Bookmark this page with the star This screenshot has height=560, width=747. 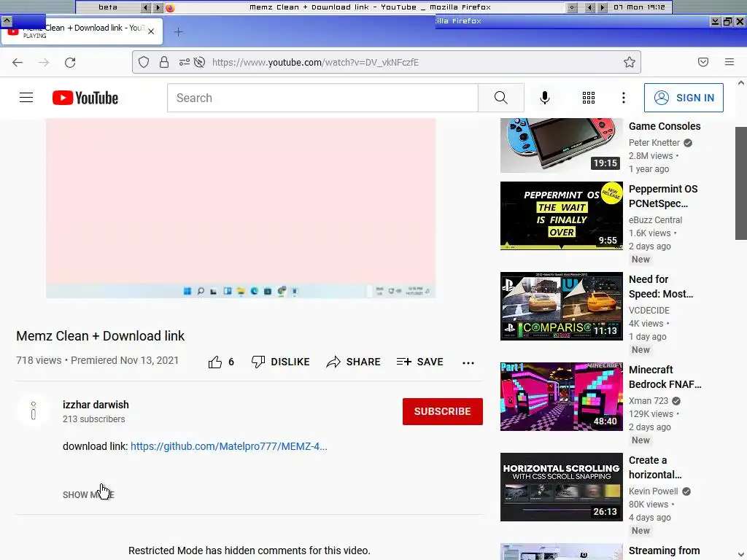630,63
